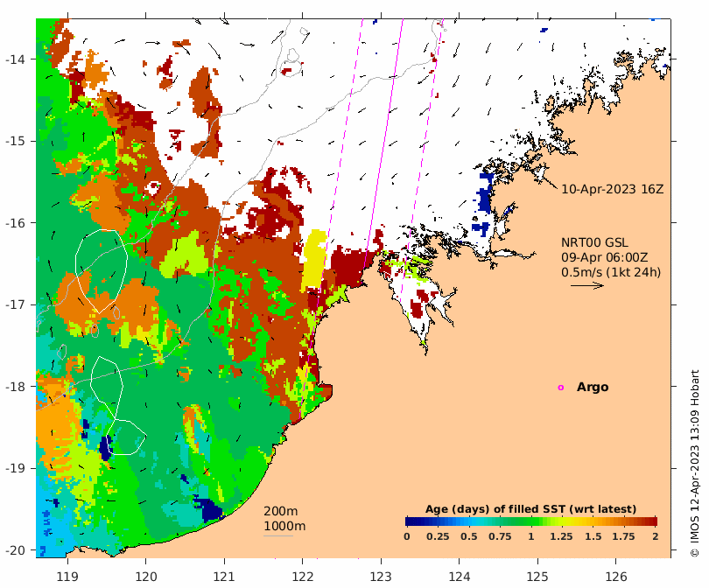
Task: Click the dark red end of colorbar
Action: pyautogui.click(x=653, y=521)
